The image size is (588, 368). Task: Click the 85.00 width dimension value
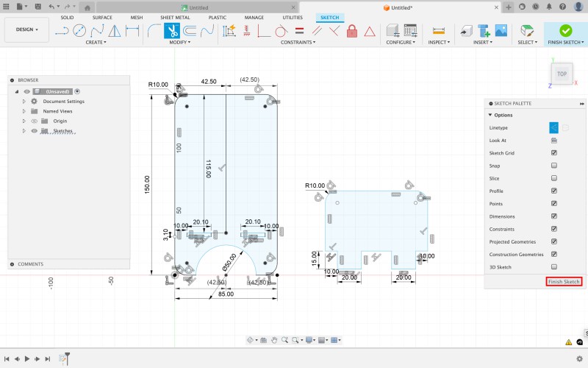(226, 294)
